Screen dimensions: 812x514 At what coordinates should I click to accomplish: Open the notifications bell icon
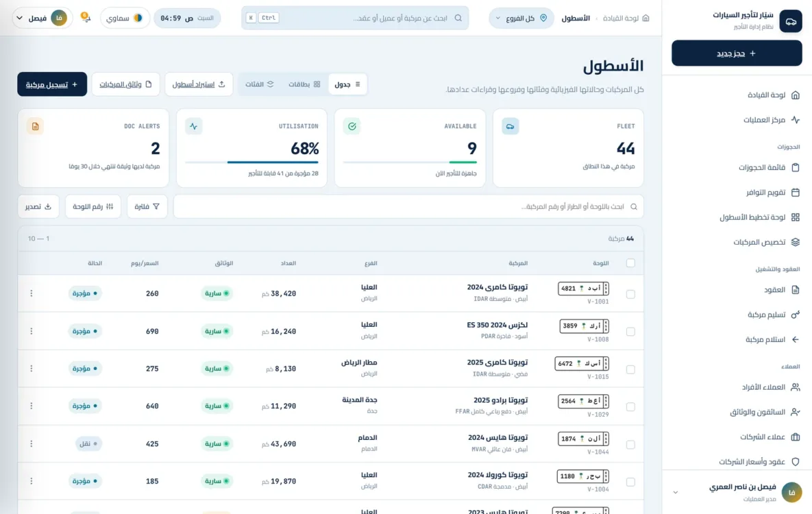(x=86, y=18)
